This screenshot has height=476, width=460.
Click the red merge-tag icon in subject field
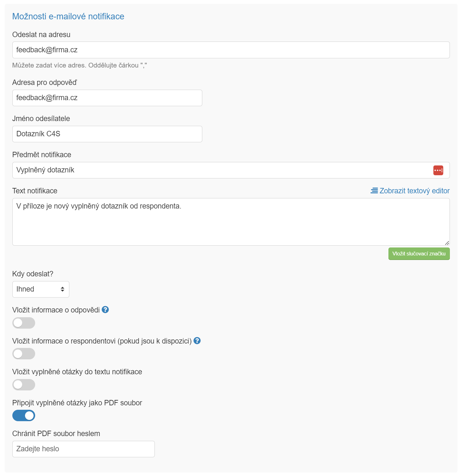pyautogui.click(x=438, y=170)
